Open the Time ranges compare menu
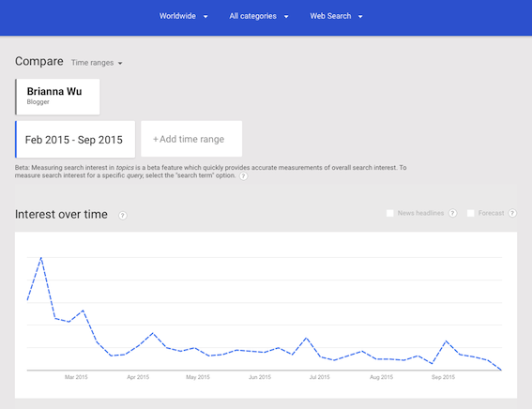 [x=97, y=63]
